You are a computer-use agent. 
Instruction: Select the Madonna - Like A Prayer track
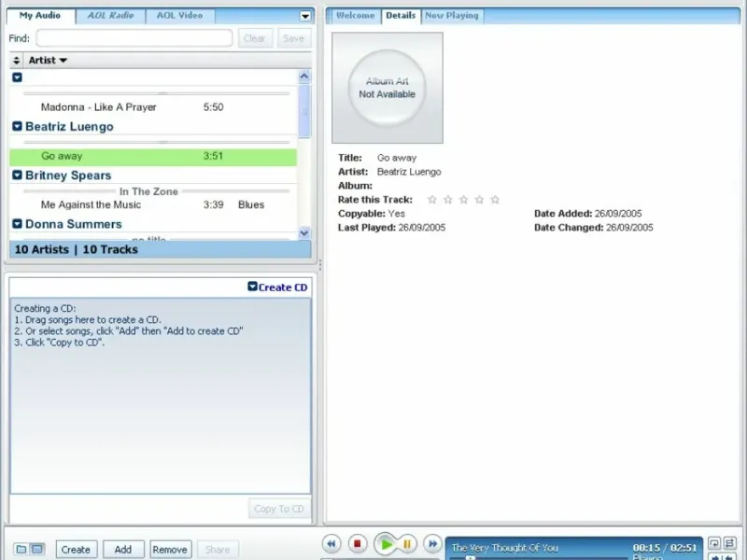point(153,107)
